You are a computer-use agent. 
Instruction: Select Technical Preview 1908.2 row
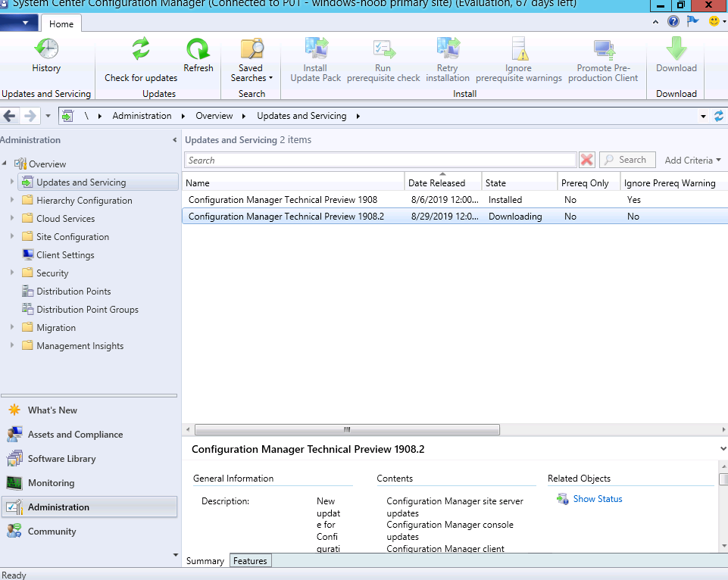point(455,217)
